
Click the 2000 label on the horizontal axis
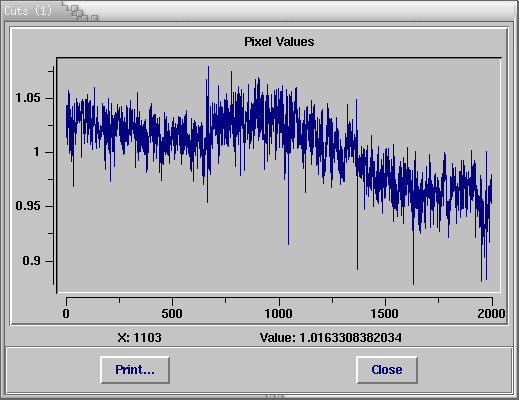pyautogui.click(x=491, y=314)
